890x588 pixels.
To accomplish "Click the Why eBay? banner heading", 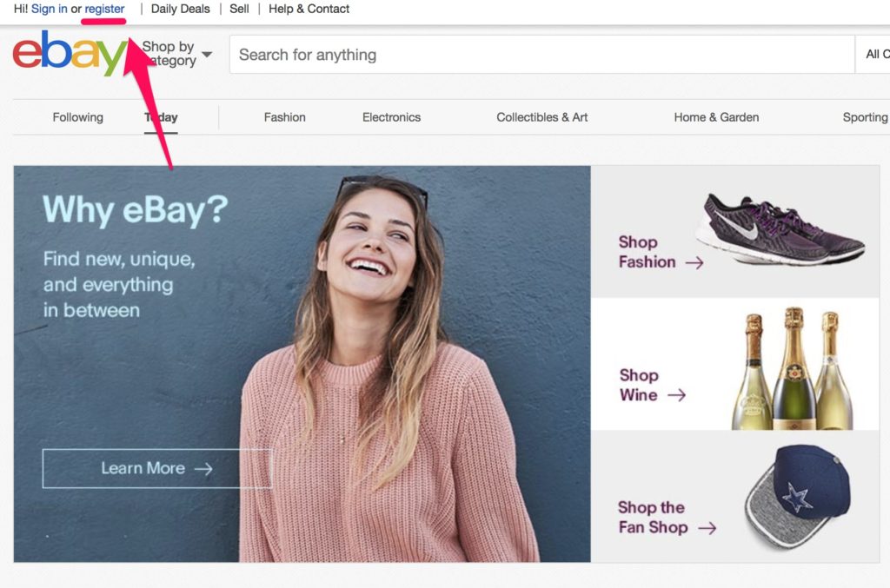I will coord(135,210).
